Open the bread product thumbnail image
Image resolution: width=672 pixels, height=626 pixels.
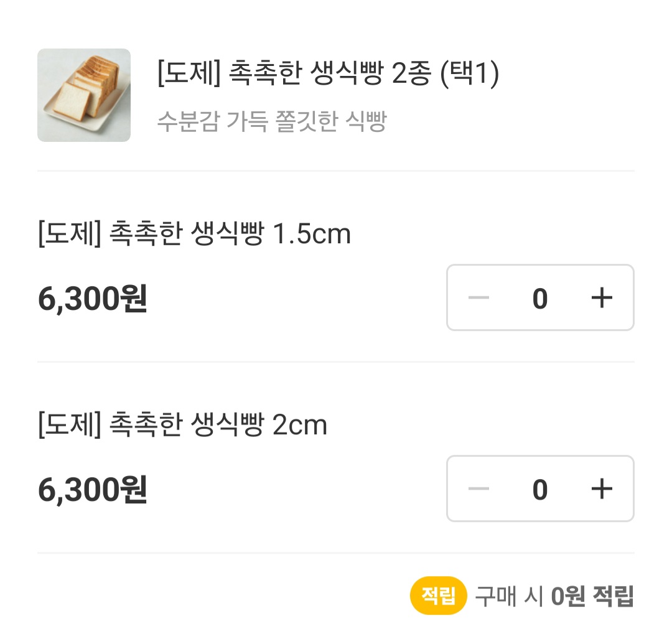point(84,95)
